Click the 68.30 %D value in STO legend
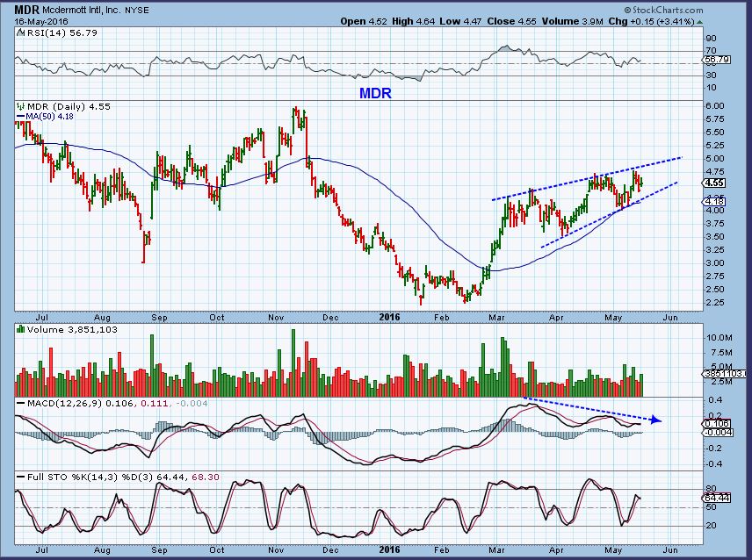 206,477
